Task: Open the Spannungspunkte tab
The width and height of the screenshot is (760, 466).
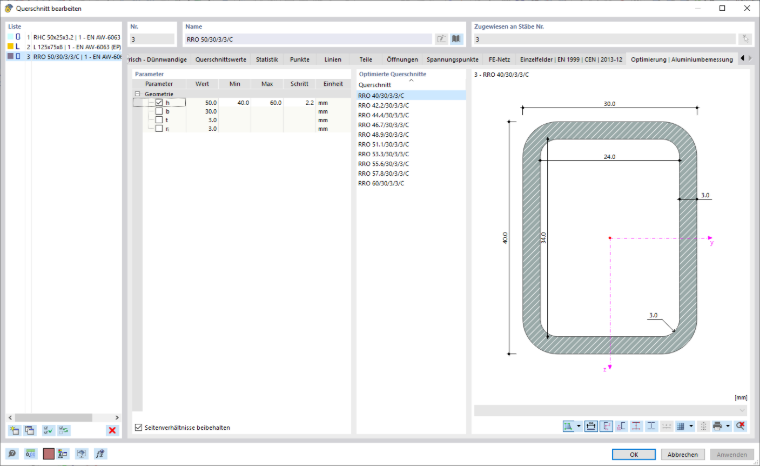Action: pyautogui.click(x=452, y=59)
